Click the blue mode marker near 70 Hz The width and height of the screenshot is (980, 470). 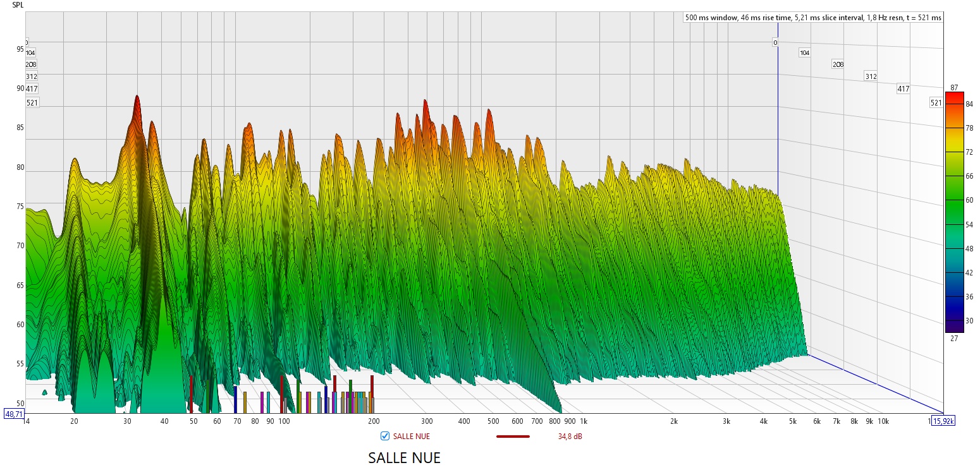click(235, 399)
